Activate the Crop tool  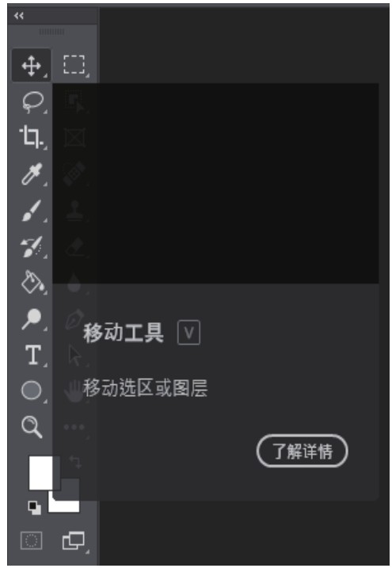point(32,137)
